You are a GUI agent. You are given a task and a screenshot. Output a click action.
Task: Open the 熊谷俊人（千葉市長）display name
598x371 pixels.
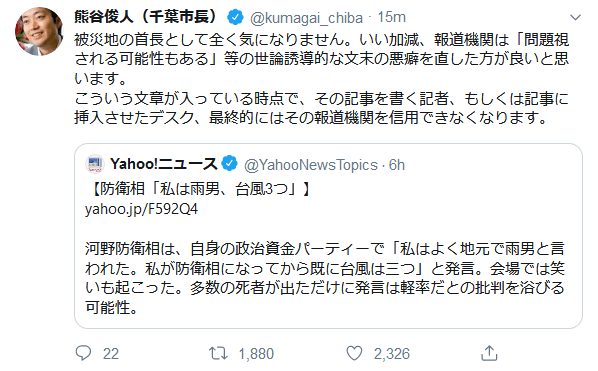pos(146,17)
